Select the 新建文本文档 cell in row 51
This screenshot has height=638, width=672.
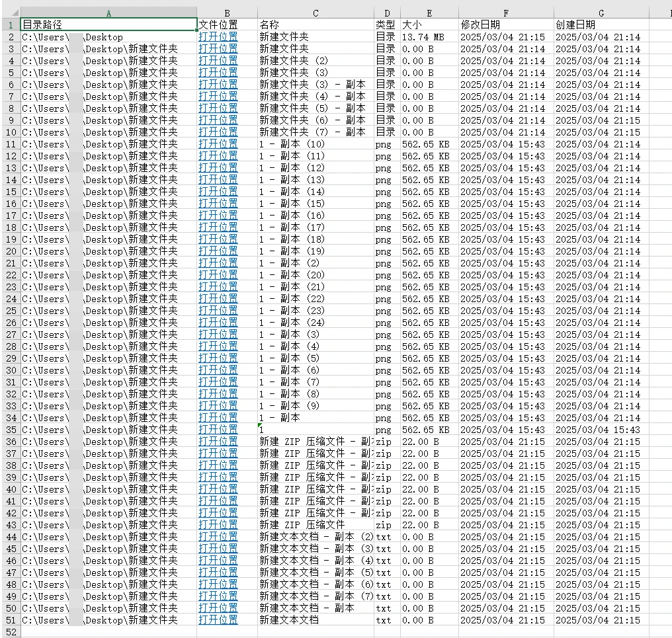click(x=315, y=620)
